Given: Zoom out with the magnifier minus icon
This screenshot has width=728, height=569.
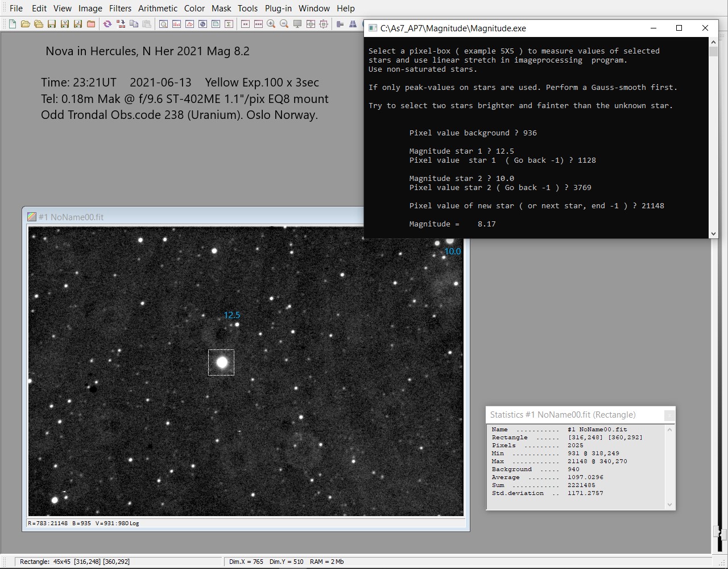Looking at the screenshot, I should [x=284, y=24].
